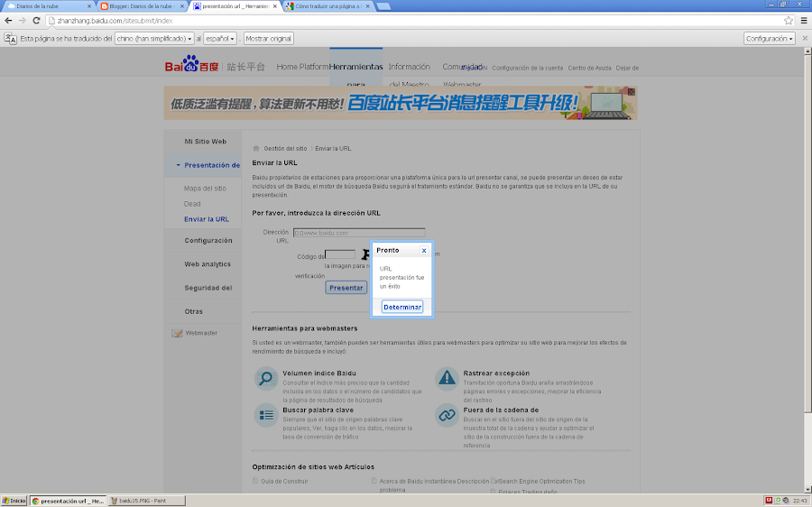812x507 pixels.
Task: Click the Chrome taskbar item presentación url
Action: [69, 501]
